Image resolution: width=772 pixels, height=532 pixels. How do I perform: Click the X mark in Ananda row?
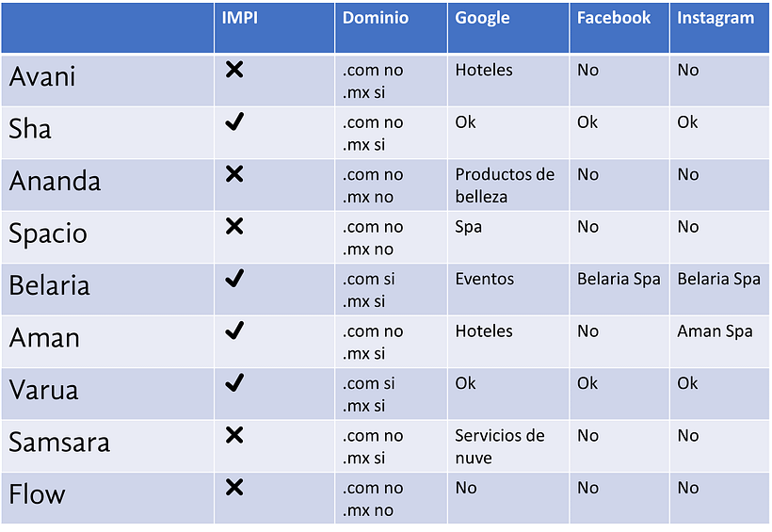point(234,174)
